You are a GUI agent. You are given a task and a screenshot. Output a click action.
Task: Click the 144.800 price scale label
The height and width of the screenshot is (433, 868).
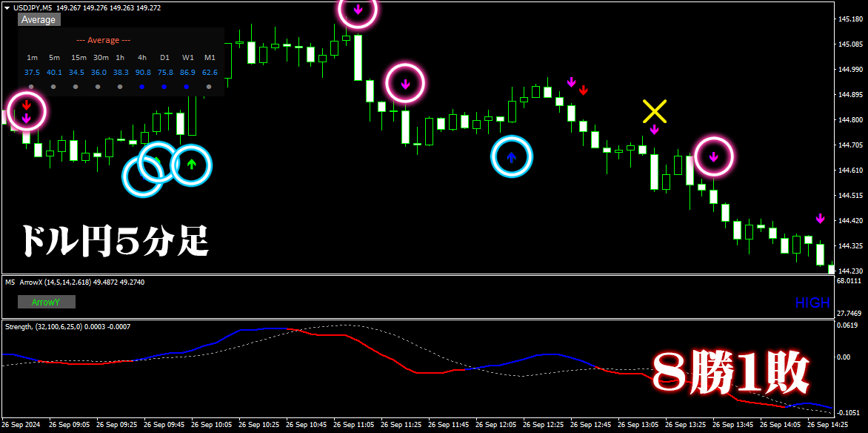tap(852, 120)
